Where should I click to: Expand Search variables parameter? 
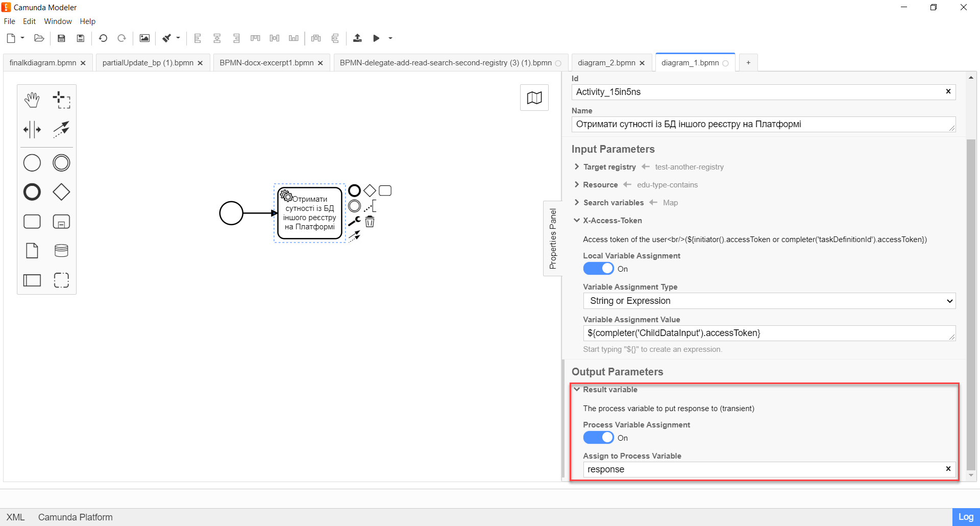pos(577,203)
